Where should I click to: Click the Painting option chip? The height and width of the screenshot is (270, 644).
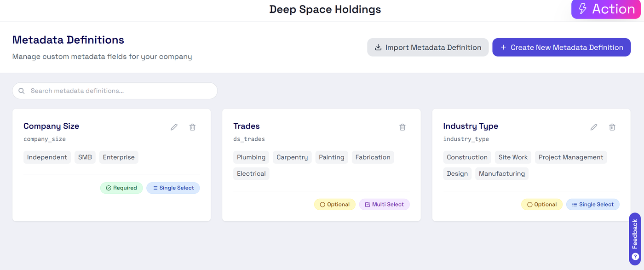tap(332, 157)
